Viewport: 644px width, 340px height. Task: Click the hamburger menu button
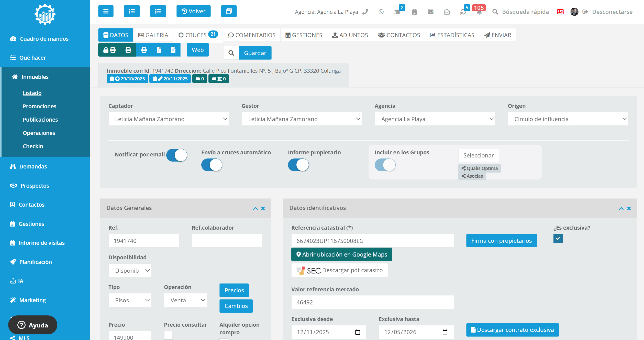pyautogui.click(x=106, y=11)
